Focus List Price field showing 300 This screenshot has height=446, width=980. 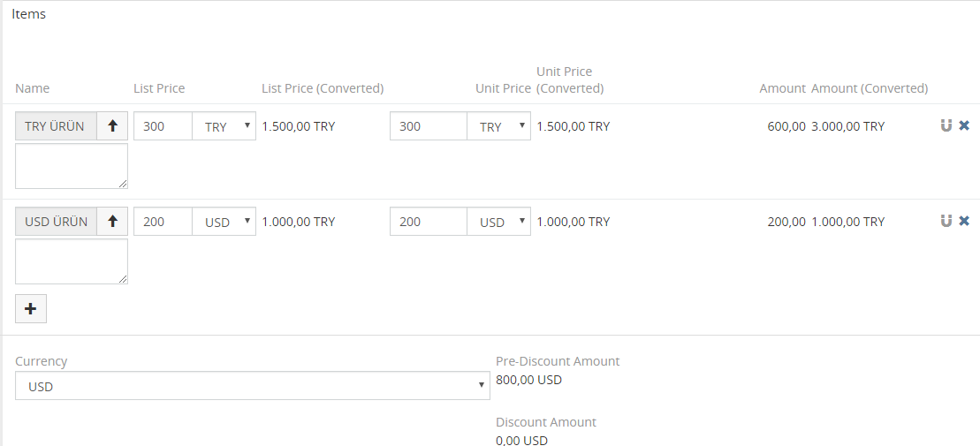163,126
